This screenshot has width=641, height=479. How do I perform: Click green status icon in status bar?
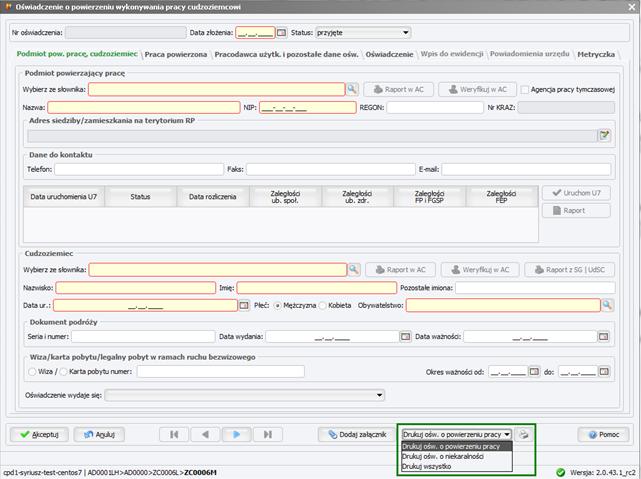pos(561,472)
